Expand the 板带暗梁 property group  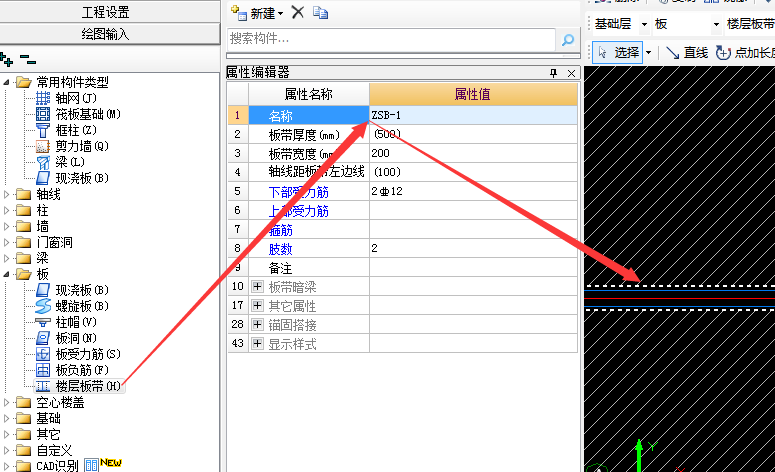point(257,286)
